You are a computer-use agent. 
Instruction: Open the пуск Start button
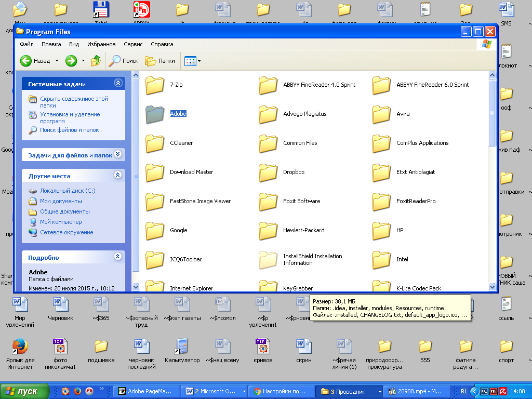[x=24, y=392]
